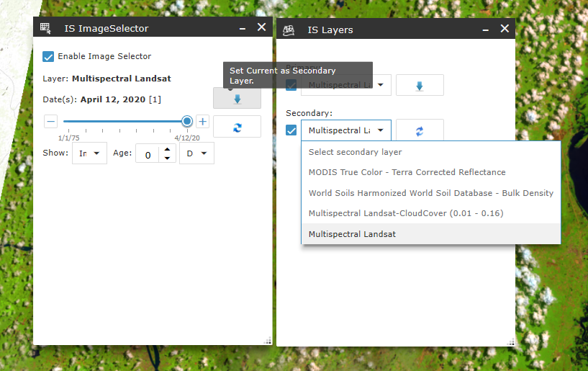Choose Select secondary layer option
588x371 pixels.
[431, 152]
